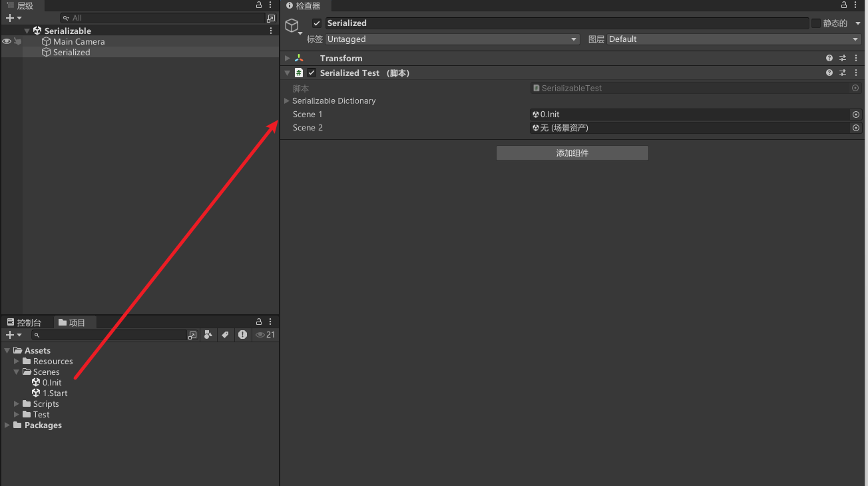
Task: Toggle picking hand icon for Main Camera
Action: pyautogui.click(x=17, y=41)
